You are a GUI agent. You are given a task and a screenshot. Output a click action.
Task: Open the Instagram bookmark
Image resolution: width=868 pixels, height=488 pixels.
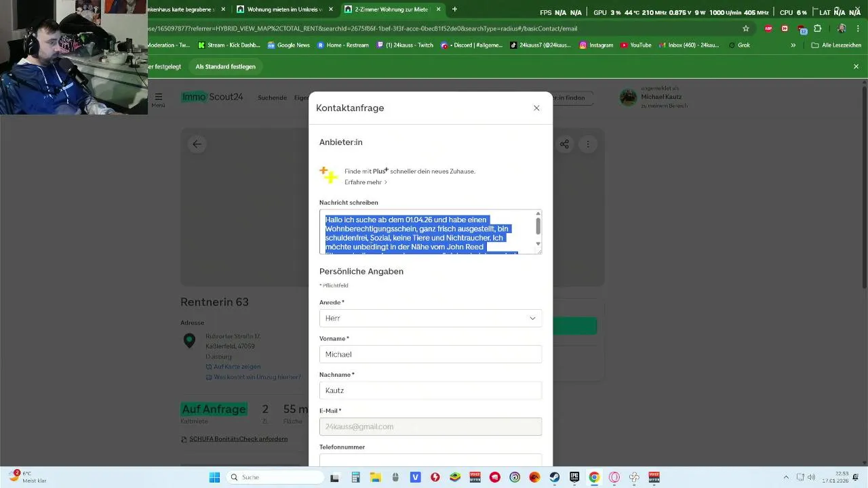pyautogui.click(x=596, y=45)
